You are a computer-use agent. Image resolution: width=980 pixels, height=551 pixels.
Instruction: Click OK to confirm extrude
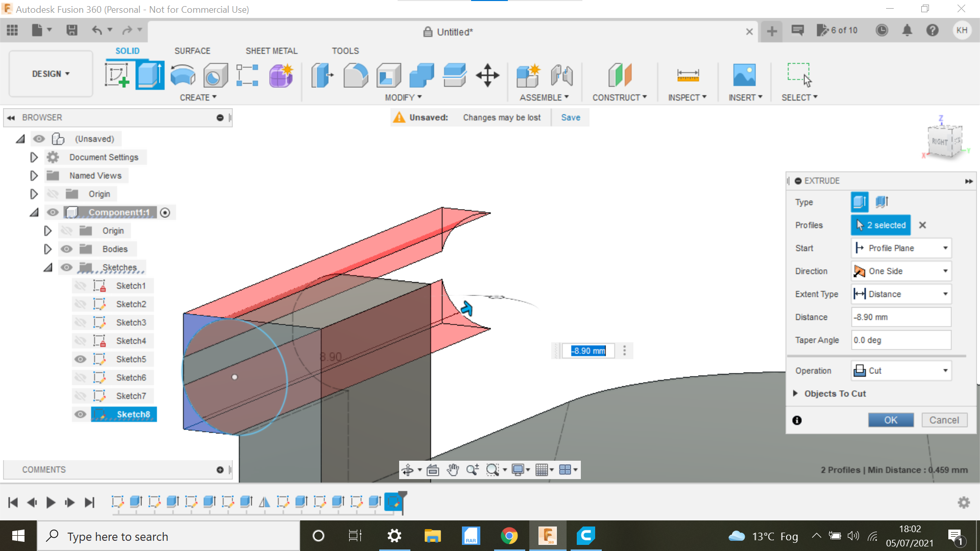891,420
